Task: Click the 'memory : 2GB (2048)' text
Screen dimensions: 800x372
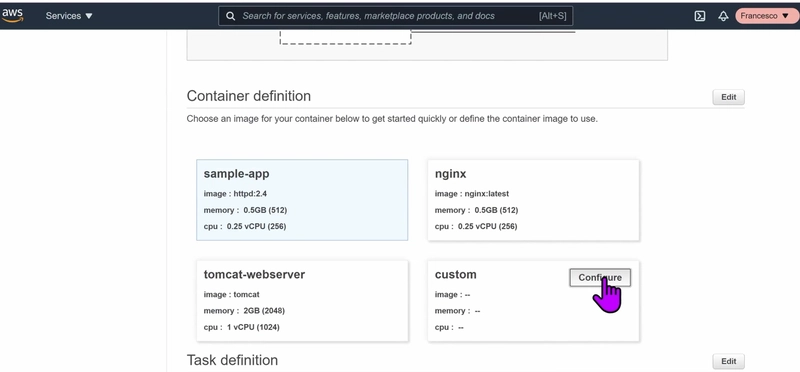Action: tap(244, 311)
